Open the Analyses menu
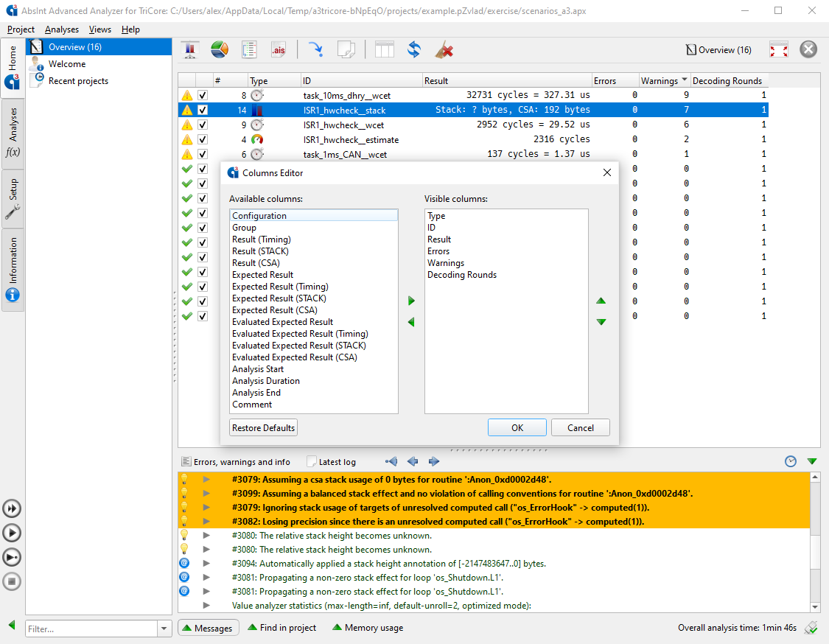Image resolution: width=829 pixels, height=644 pixels. [x=62, y=29]
